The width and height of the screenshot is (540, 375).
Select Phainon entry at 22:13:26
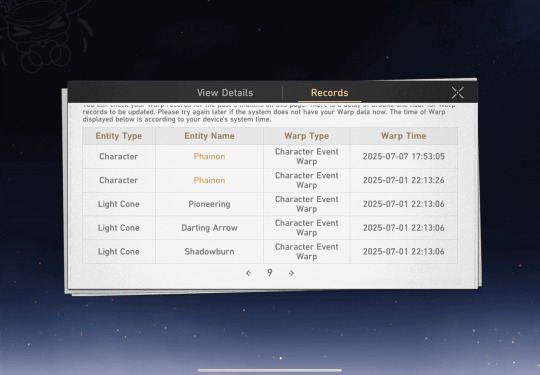(209, 180)
